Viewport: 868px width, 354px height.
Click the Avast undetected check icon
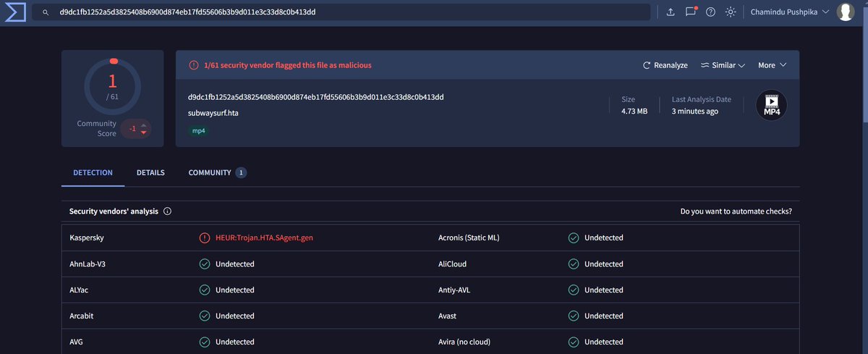[574, 316]
